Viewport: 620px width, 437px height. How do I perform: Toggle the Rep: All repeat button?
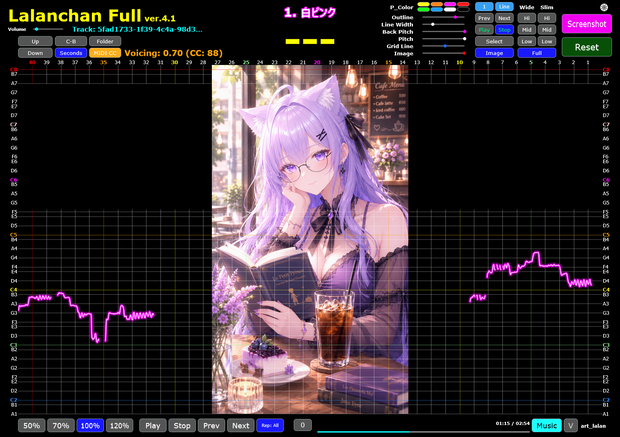[270, 426]
